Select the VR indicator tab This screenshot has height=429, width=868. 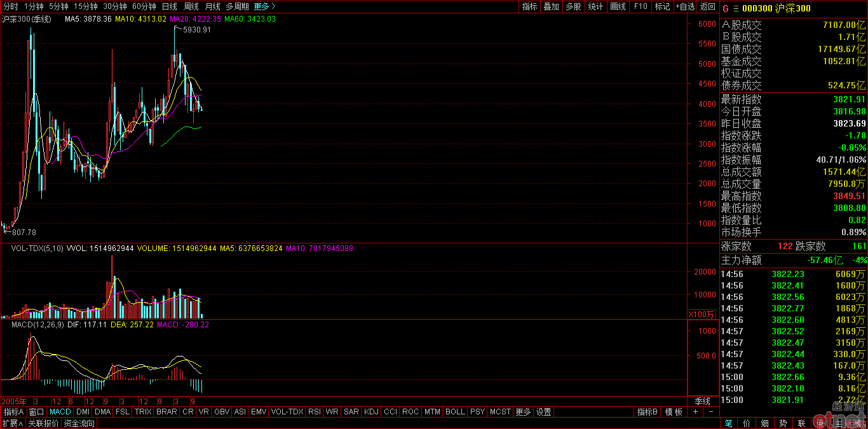pos(204,412)
